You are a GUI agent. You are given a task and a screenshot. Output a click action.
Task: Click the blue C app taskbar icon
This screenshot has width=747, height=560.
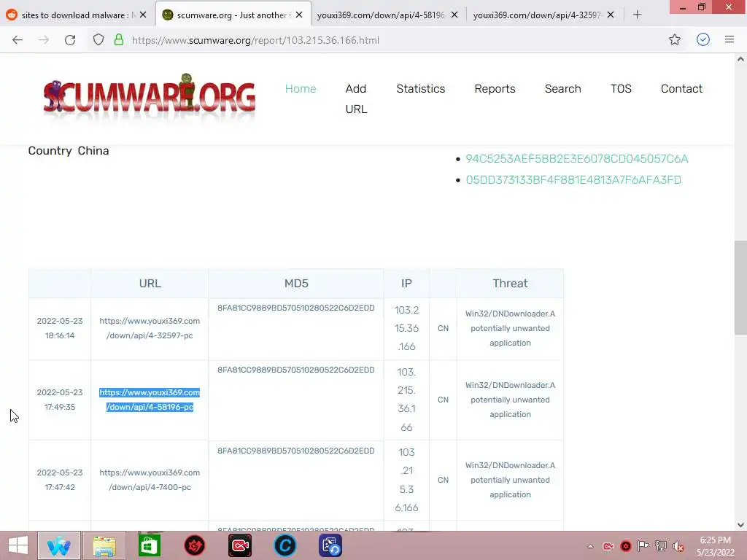pyautogui.click(x=285, y=545)
